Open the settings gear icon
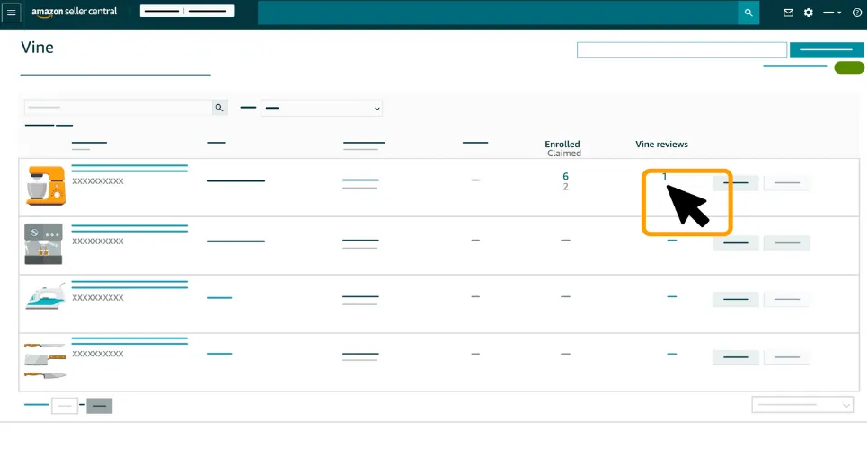The width and height of the screenshot is (868, 474). [x=808, y=13]
